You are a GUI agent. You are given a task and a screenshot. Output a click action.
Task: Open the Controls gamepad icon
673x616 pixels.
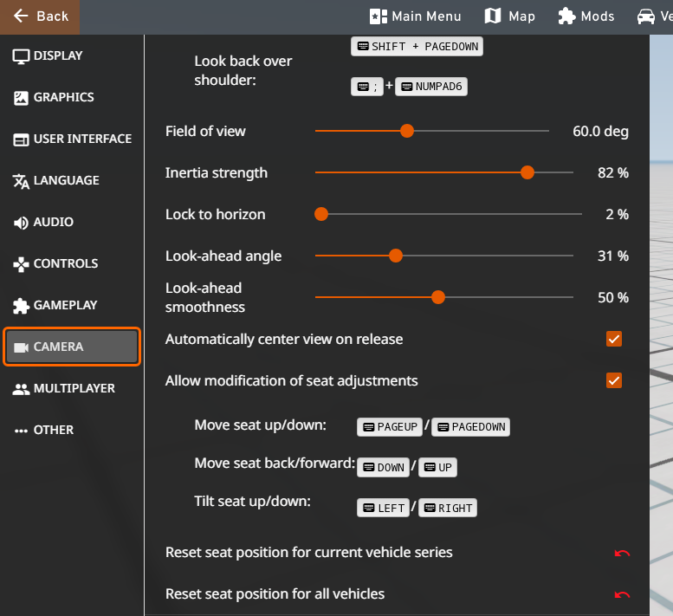click(21, 264)
